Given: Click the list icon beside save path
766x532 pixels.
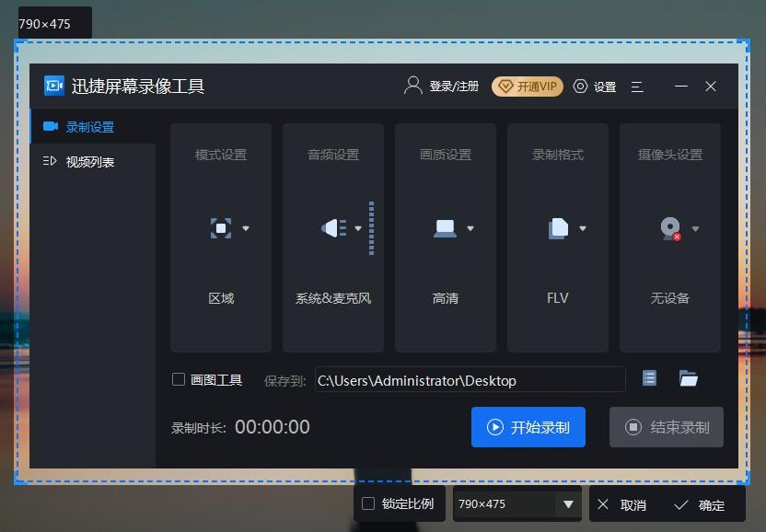Looking at the screenshot, I should tap(649, 378).
